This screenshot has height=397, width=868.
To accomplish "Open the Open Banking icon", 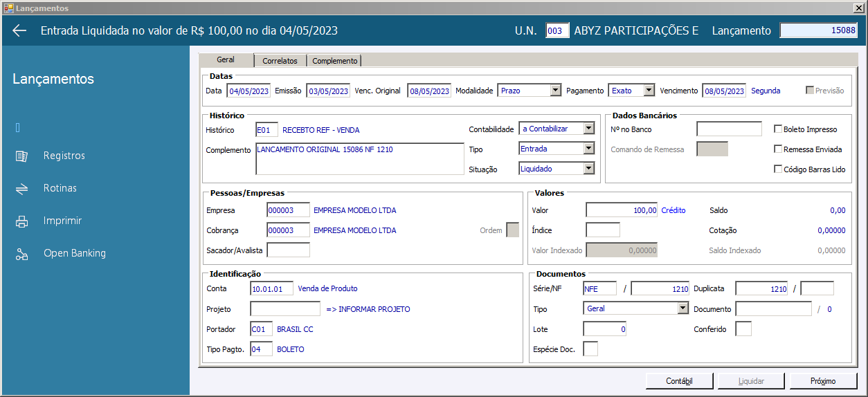I will click(21, 254).
